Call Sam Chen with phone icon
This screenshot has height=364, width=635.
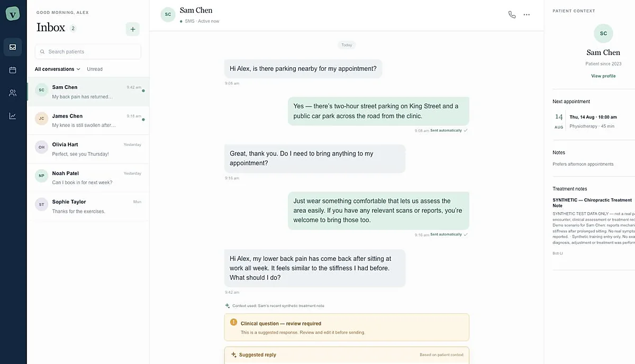pyautogui.click(x=512, y=15)
